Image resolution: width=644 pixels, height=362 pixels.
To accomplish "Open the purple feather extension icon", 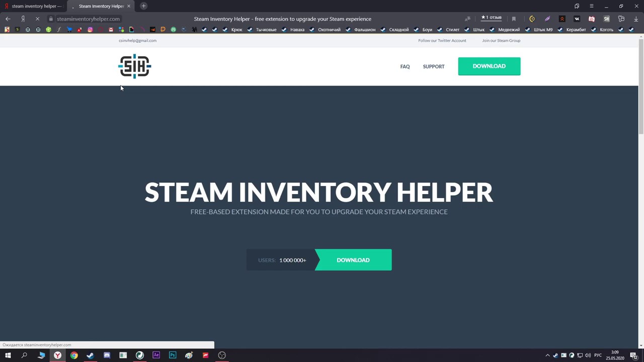I will [x=547, y=19].
